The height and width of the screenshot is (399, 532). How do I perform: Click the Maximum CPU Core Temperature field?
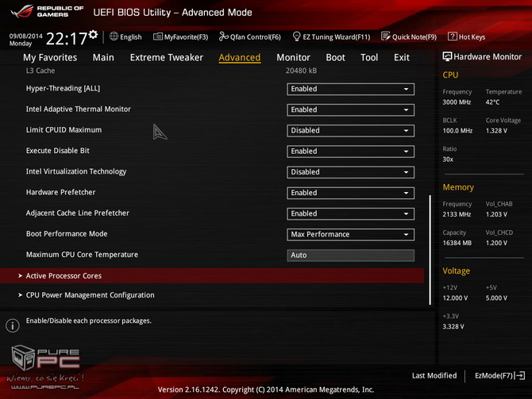click(x=350, y=255)
